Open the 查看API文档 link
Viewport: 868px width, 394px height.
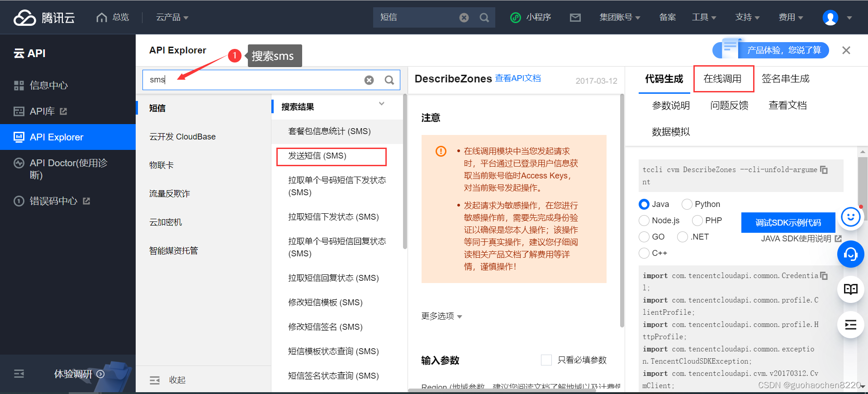coord(518,78)
